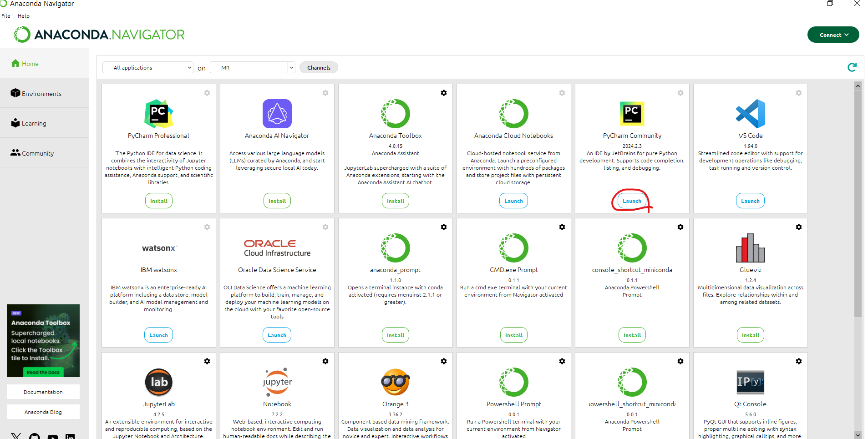Install CMD.exe Prompt

pyautogui.click(x=514, y=335)
